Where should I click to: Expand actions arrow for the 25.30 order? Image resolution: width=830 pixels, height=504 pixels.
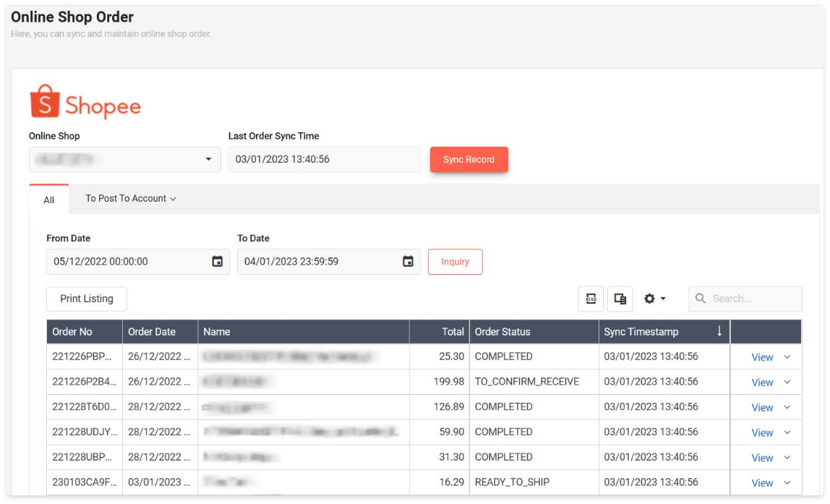click(787, 357)
